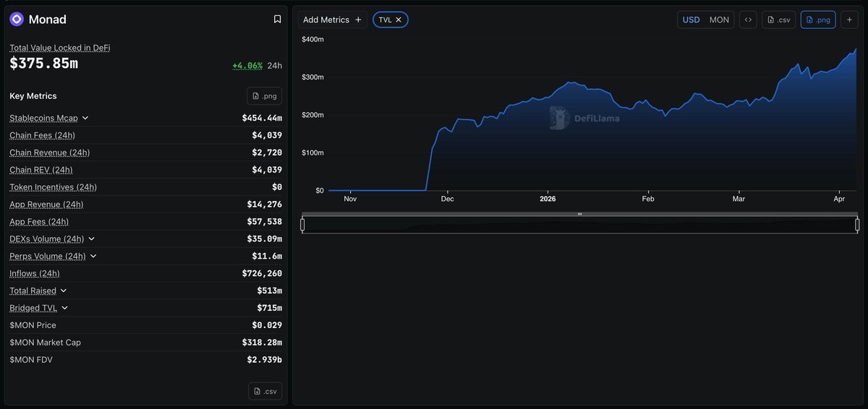
Task: Export chart data as .csv
Action: click(x=778, y=20)
